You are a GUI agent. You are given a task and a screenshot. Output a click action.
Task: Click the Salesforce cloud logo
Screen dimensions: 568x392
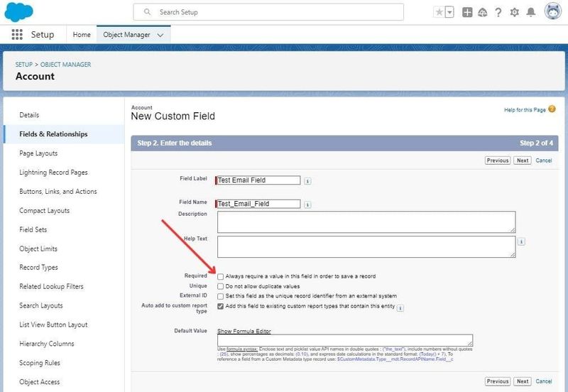click(18, 11)
